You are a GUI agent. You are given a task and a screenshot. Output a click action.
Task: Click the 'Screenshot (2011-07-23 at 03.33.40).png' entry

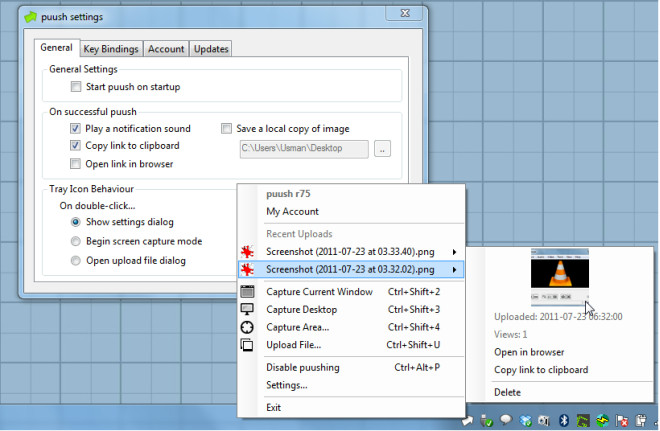coord(351,252)
